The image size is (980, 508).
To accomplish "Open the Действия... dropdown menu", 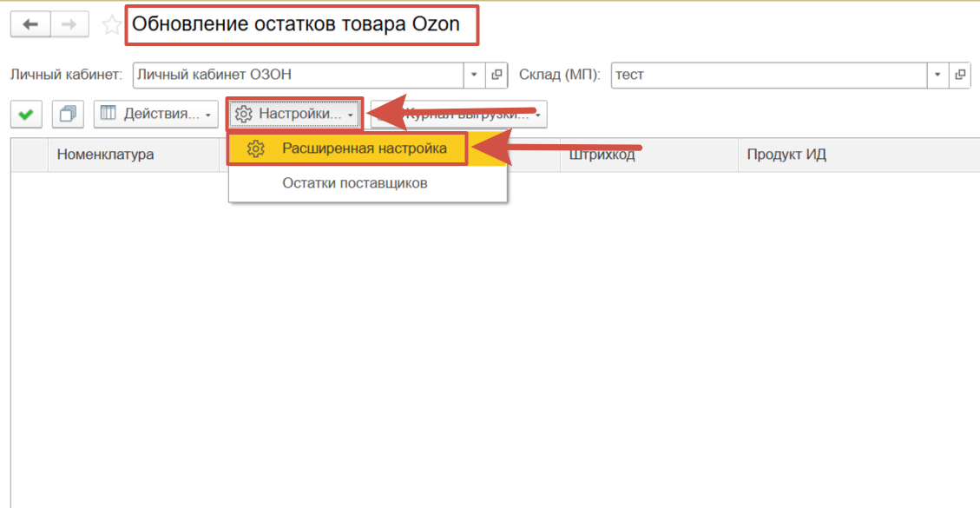I will (156, 114).
